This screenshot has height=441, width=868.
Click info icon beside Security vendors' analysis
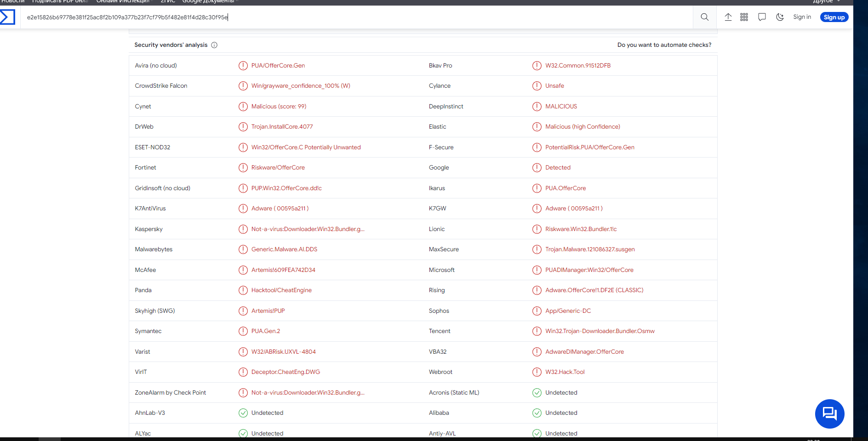(214, 45)
